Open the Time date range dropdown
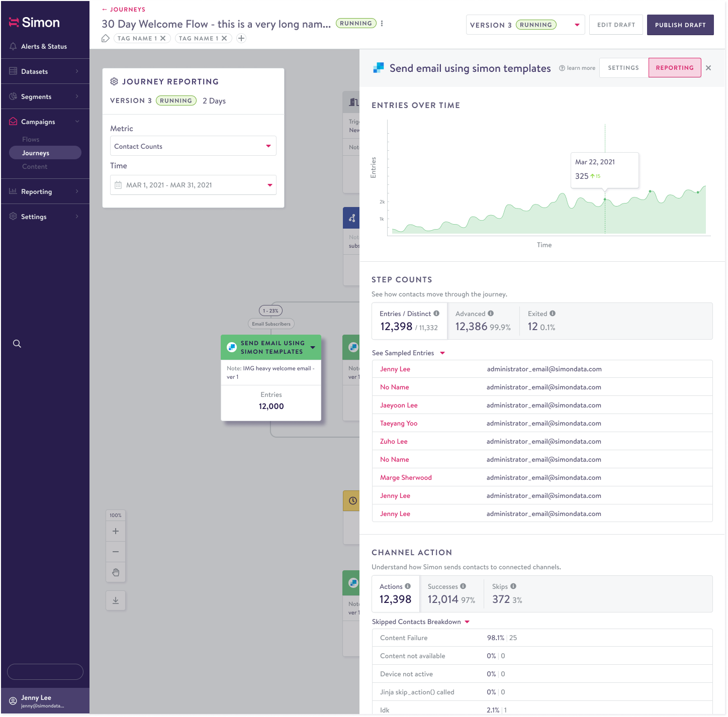This screenshot has height=717, width=728. (x=193, y=185)
